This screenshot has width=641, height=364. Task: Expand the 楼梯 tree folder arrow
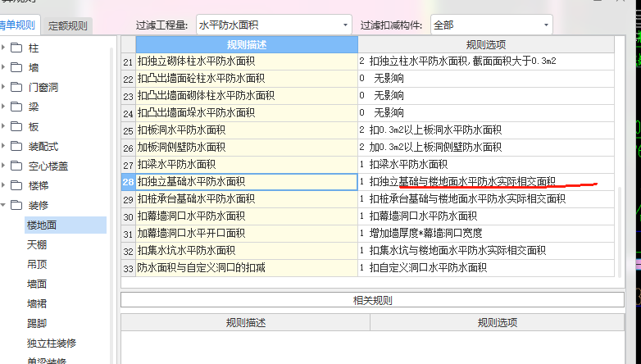2,184
